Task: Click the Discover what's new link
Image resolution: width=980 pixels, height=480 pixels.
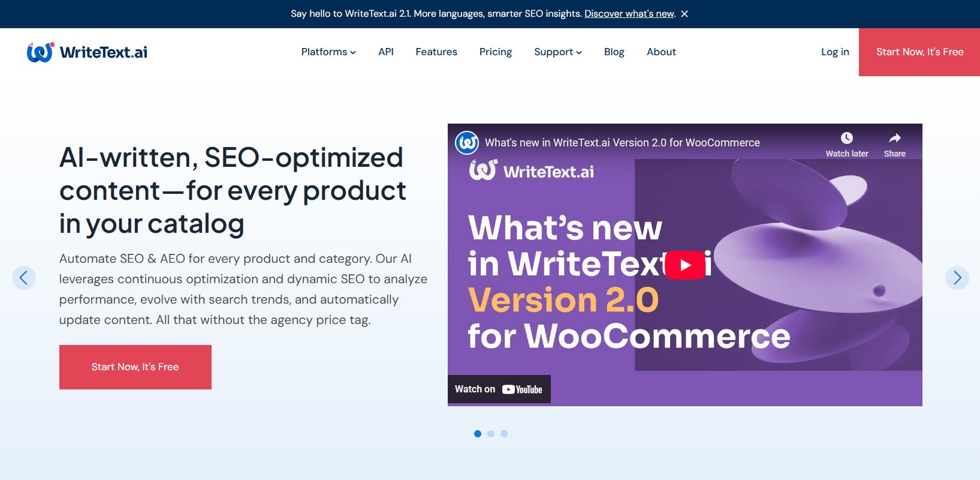Action: coord(629,14)
